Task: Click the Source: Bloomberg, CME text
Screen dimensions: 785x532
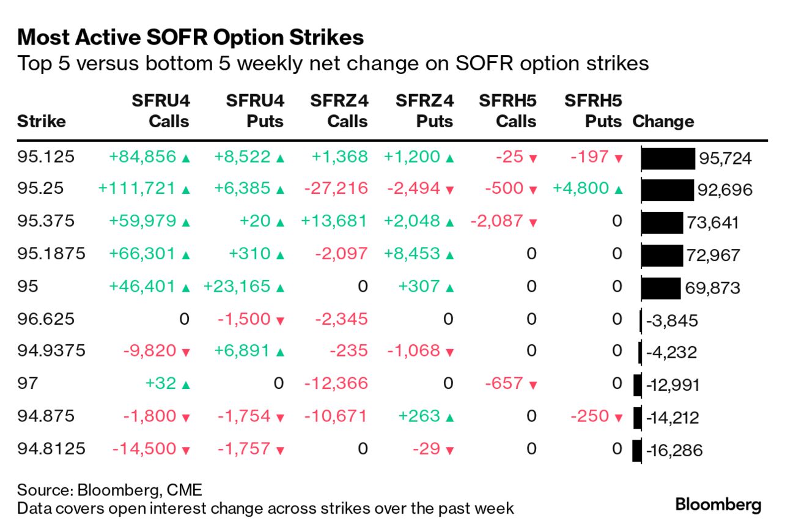Action: tap(109, 490)
